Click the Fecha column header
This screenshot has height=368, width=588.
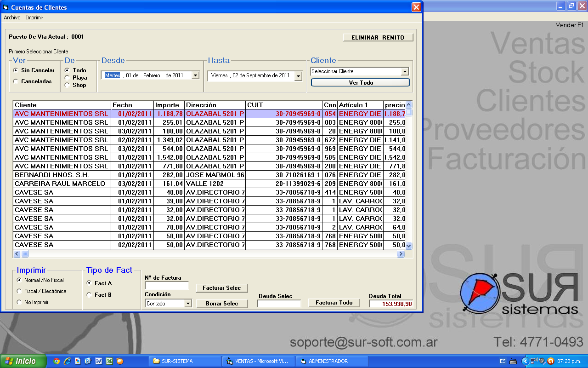(x=132, y=105)
